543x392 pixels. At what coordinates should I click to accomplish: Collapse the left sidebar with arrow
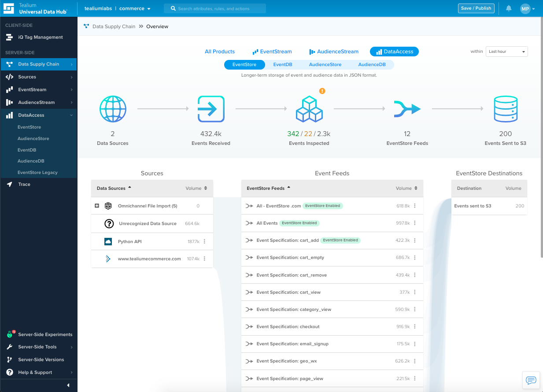click(68, 385)
